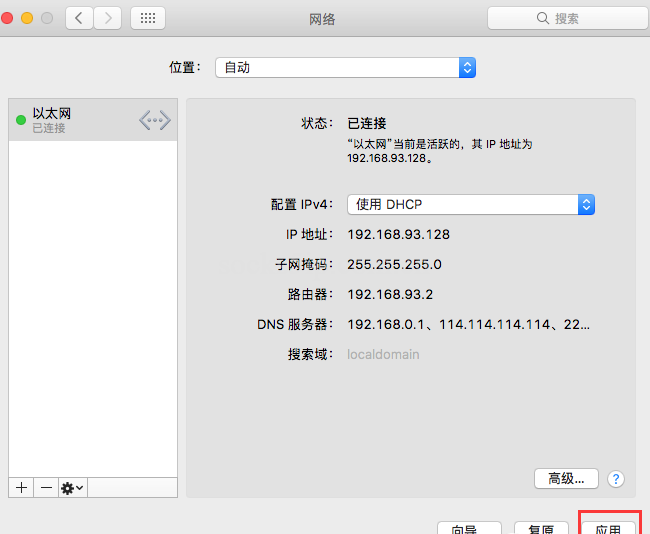Open the 位置 location dropdown

tap(345, 67)
